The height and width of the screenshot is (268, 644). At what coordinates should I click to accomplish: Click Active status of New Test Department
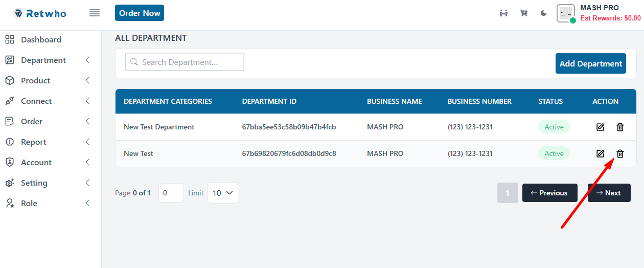554,127
